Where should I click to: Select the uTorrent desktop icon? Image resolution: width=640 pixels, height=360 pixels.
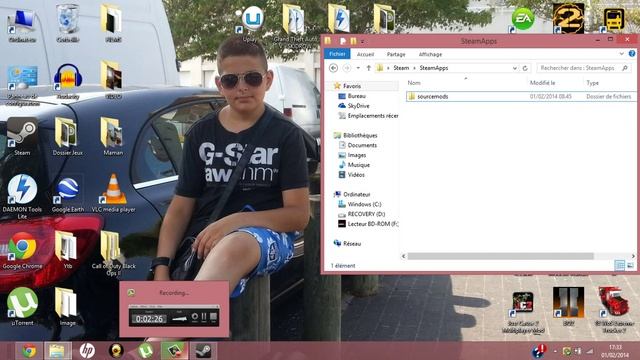[x=22, y=307]
